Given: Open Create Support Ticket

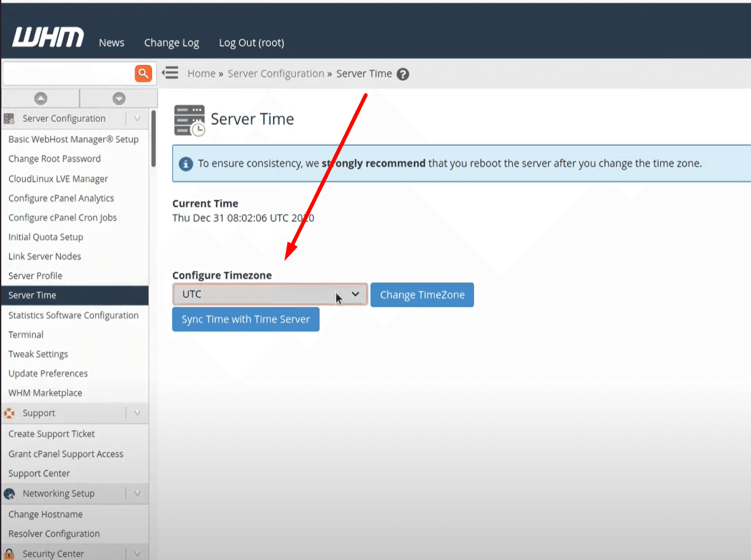Looking at the screenshot, I should point(51,434).
